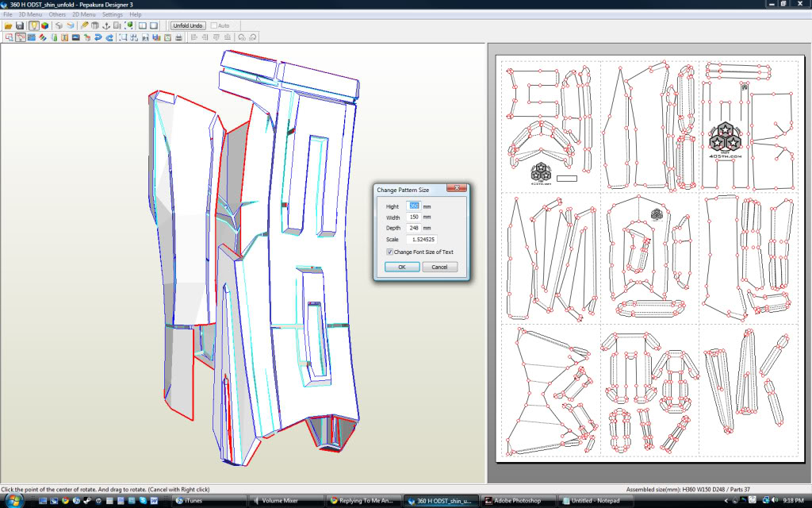
Task: Cancel the Change Pattern Size dialog
Action: 440,267
